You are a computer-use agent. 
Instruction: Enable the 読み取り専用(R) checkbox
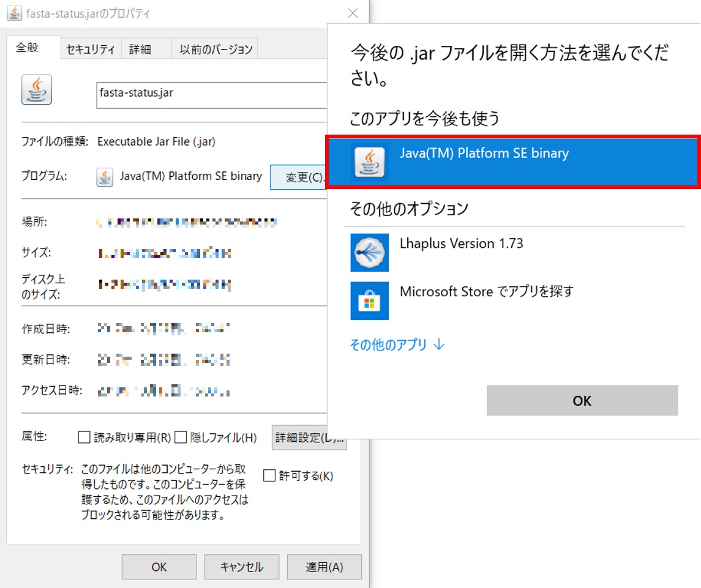click(84, 437)
